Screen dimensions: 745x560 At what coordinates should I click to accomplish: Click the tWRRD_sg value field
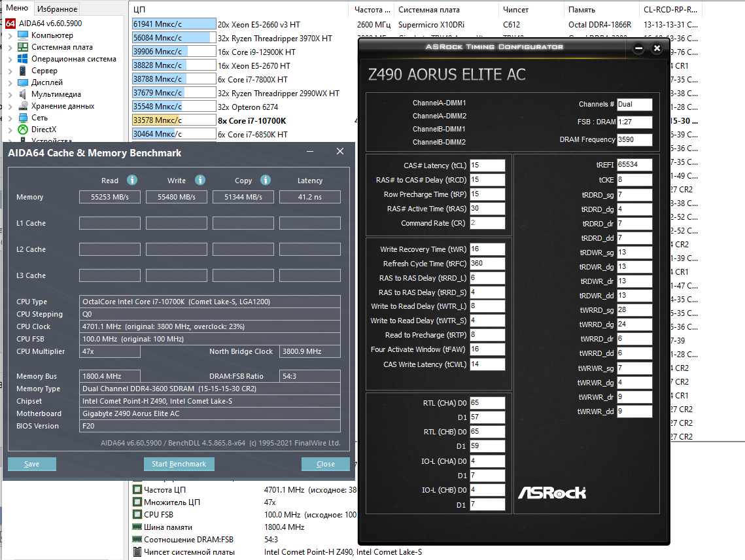(x=634, y=310)
